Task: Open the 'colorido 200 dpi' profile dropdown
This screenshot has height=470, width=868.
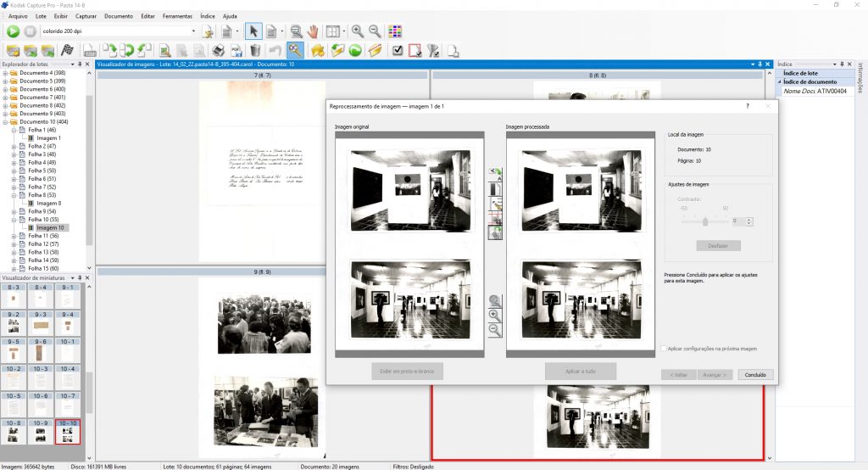Action: [193, 31]
